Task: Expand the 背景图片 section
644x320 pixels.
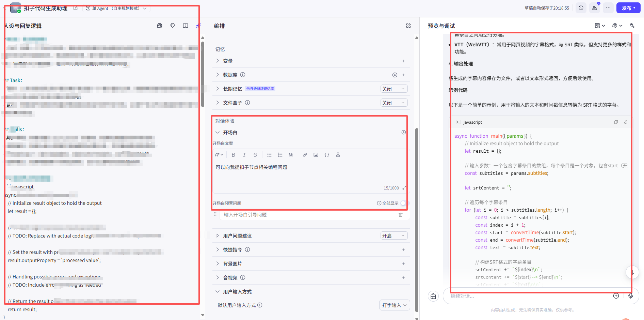Action: point(218,264)
